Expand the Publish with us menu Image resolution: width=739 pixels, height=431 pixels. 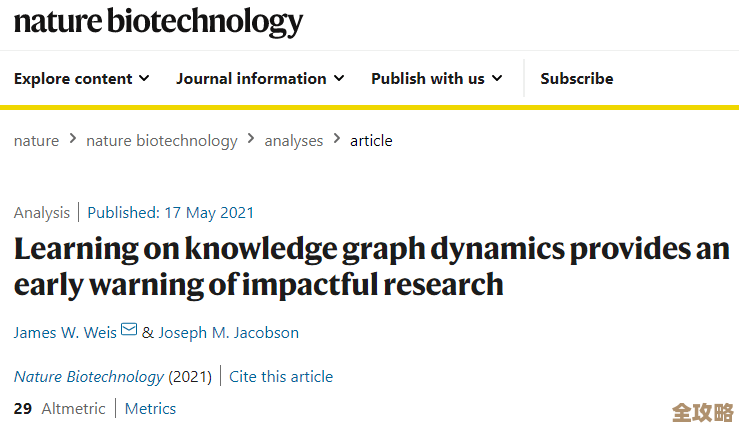tap(437, 78)
